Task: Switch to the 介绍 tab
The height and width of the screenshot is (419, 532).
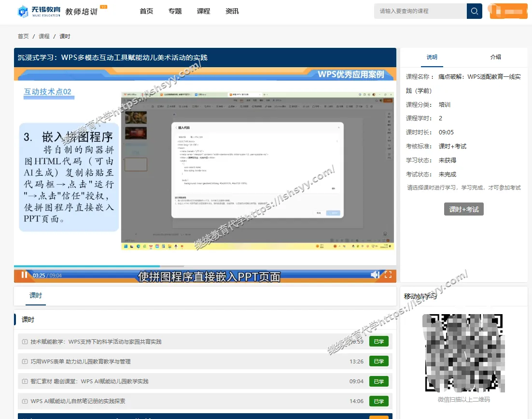Action: tap(496, 57)
